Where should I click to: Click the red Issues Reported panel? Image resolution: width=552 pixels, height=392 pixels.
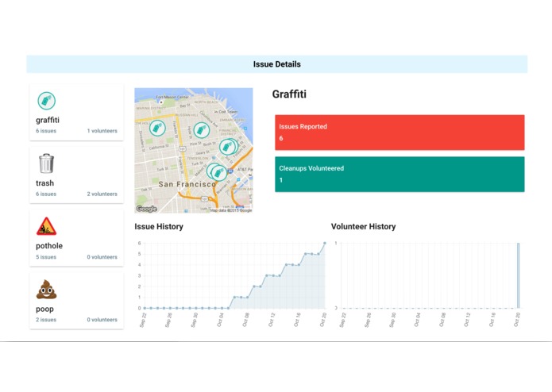click(400, 133)
